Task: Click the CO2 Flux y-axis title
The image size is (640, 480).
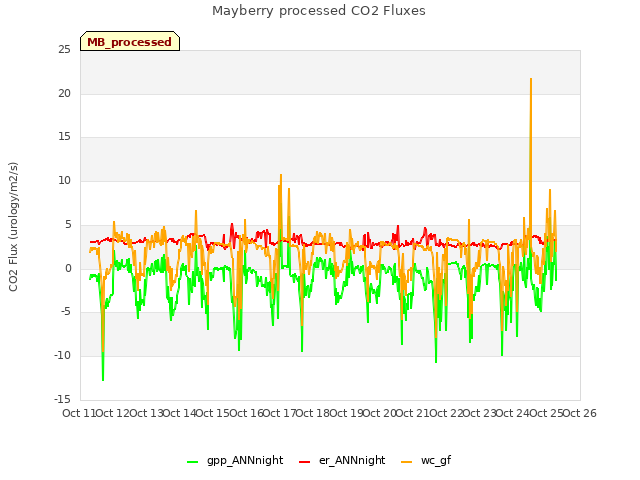Action: (13, 227)
